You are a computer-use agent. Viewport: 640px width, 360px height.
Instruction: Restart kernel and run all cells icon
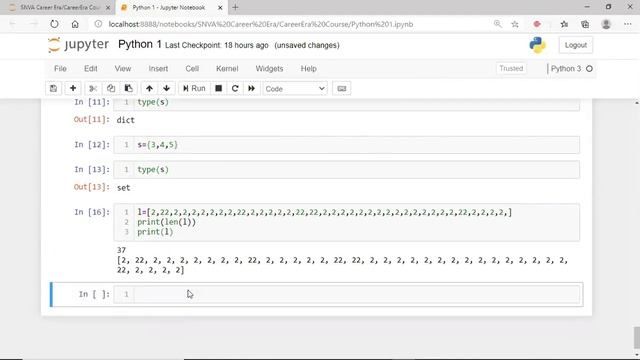click(x=251, y=89)
